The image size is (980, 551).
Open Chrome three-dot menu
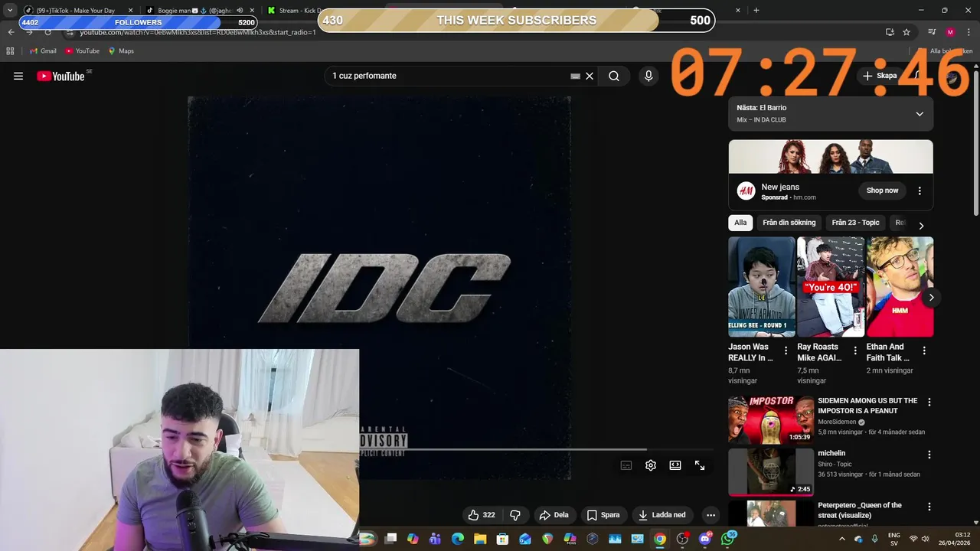pos(969,32)
